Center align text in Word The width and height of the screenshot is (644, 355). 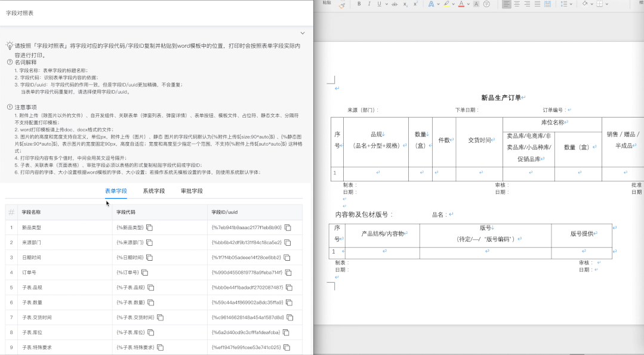coord(517,4)
